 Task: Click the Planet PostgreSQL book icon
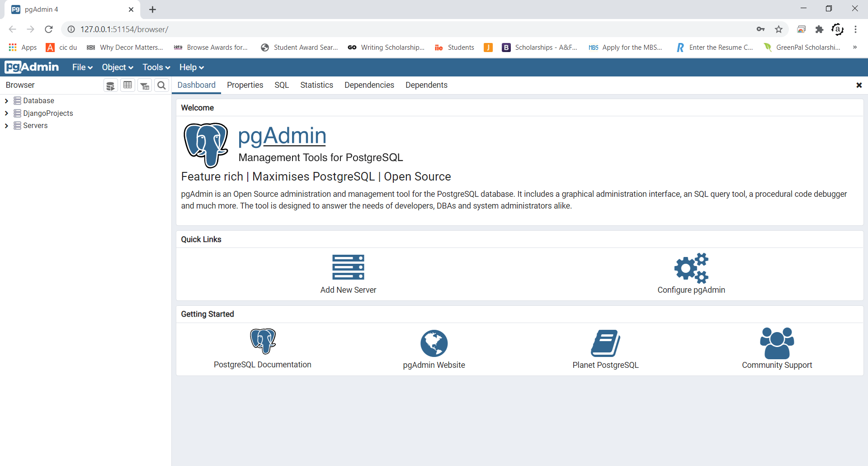click(605, 343)
